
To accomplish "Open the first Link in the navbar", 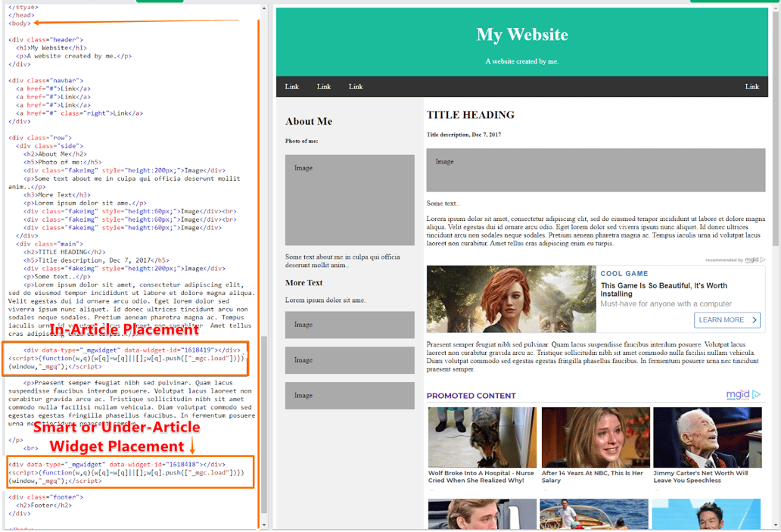I will [292, 86].
